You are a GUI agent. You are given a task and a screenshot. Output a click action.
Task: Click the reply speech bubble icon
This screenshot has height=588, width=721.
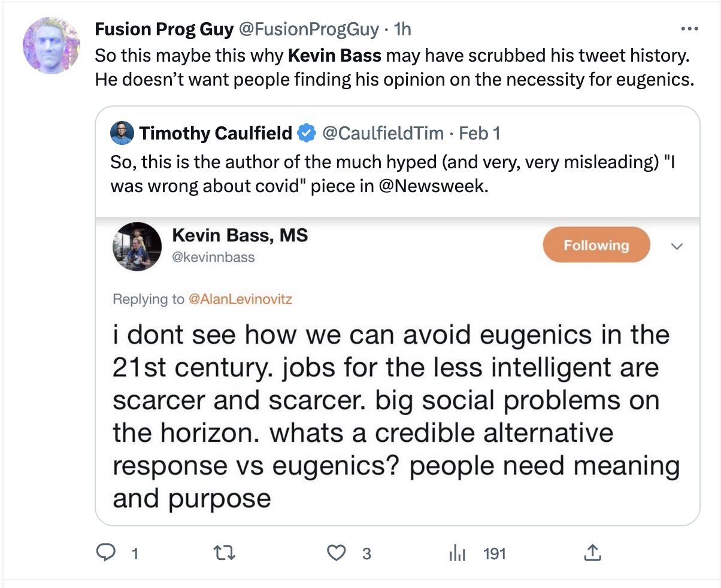pos(106,553)
